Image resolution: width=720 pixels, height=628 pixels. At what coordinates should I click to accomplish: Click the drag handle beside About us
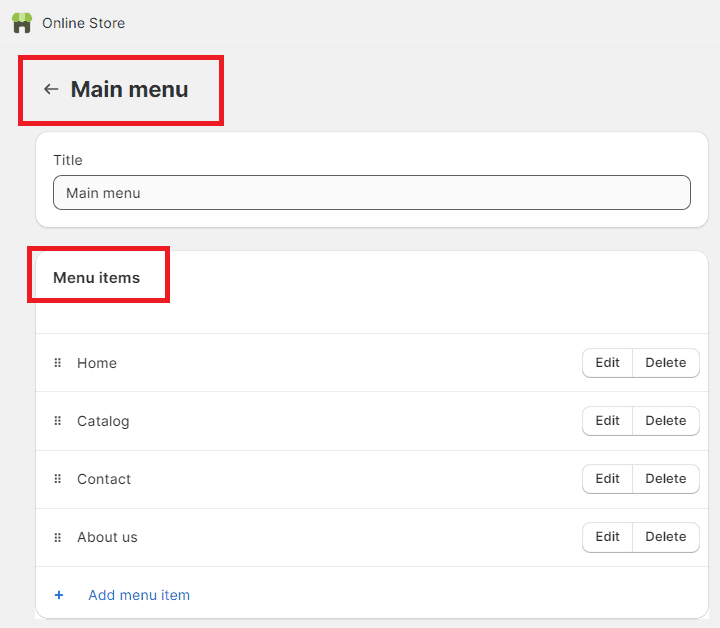[58, 537]
